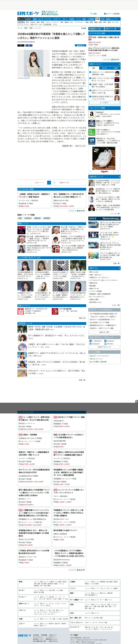This screenshot has width=138, height=644.
Task: Click the 芸能記事一覧 button below the article
Action: [x=67, y=146]
